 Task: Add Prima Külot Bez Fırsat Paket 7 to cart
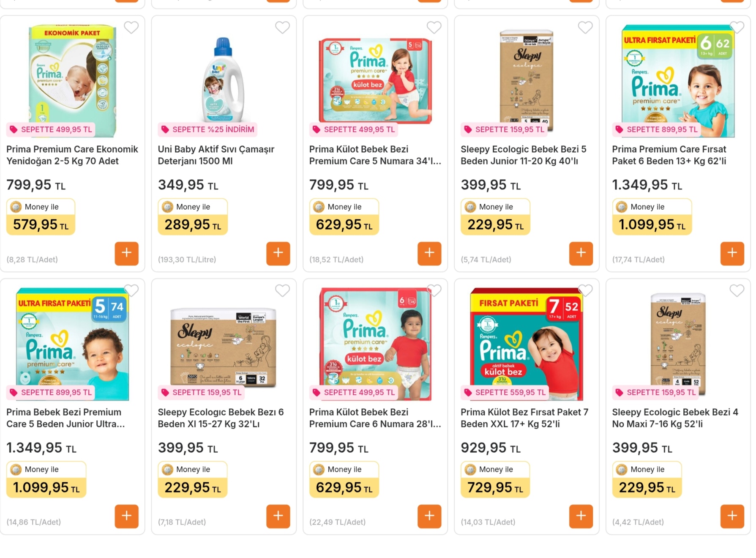pos(581,516)
